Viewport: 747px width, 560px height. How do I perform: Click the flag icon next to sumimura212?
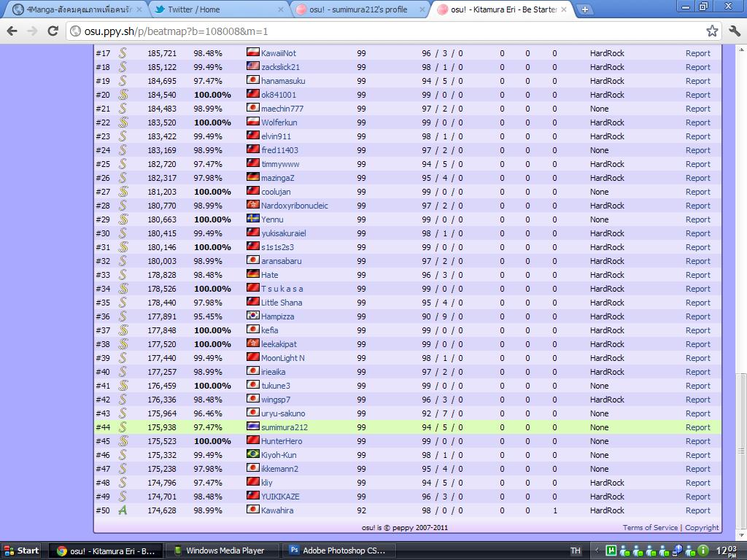[x=252, y=427]
